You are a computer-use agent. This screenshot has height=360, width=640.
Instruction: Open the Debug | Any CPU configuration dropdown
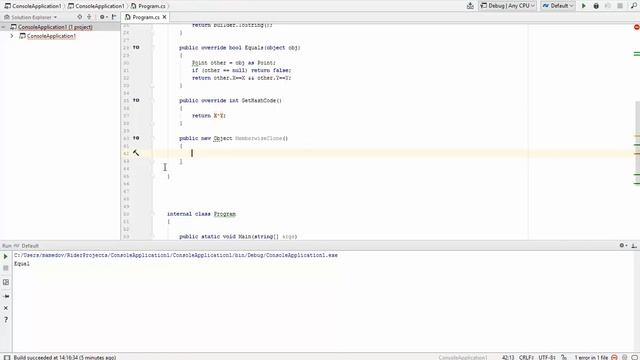click(x=507, y=6)
